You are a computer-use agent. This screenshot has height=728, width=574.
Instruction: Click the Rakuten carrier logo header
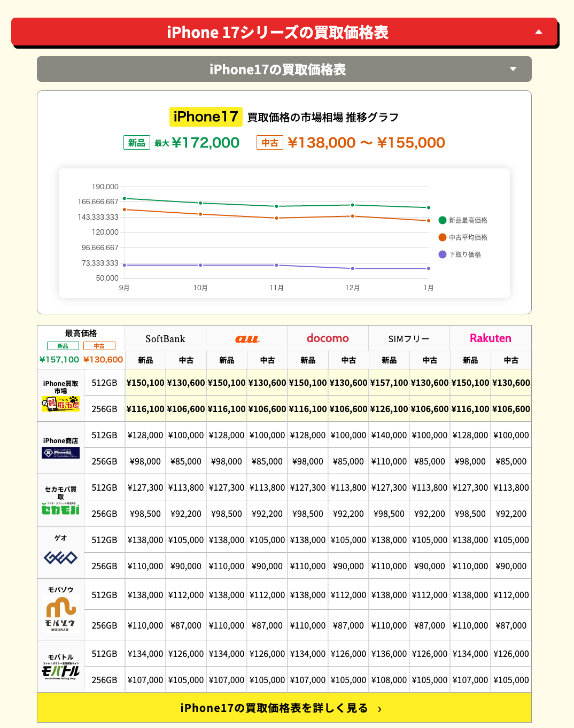click(x=491, y=338)
